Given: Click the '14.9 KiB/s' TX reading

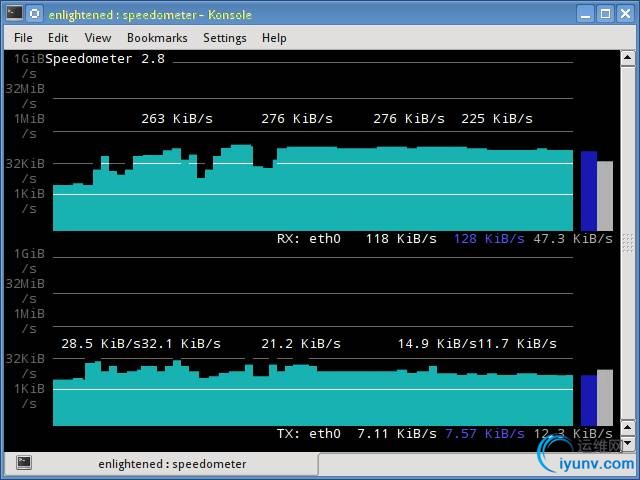Looking at the screenshot, I should click(x=437, y=344).
